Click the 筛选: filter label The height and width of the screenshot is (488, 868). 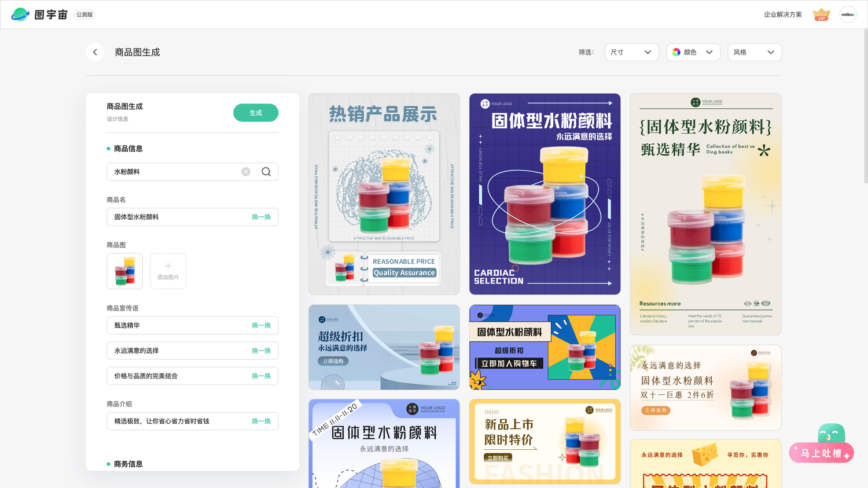pyautogui.click(x=586, y=52)
